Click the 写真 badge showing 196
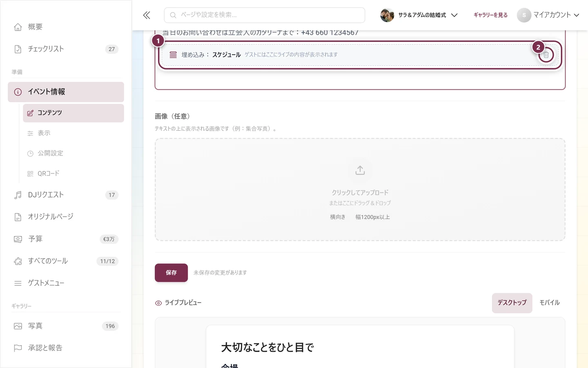The width and height of the screenshot is (588, 368). [x=110, y=326]
